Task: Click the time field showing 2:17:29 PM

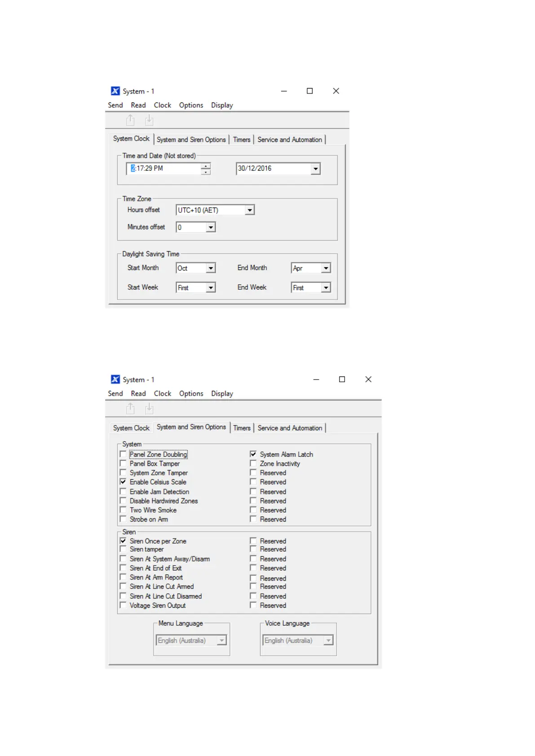Action: coord(164,168)
